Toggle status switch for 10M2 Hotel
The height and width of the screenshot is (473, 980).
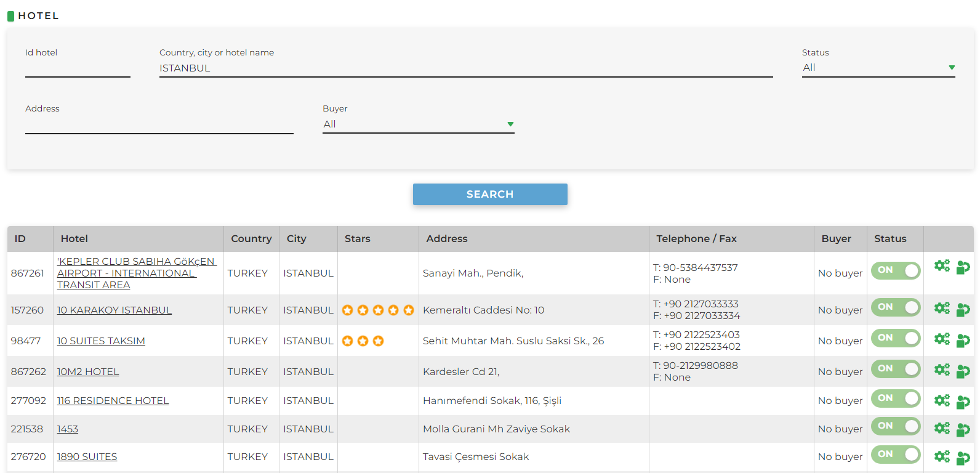point(896,369)
